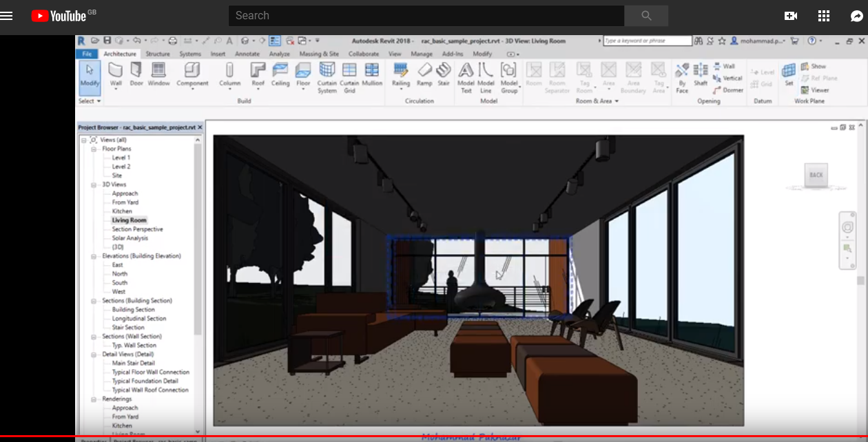The image size is (868, 442).
Task: Open the Model Group tool
Action: [508, 77]
